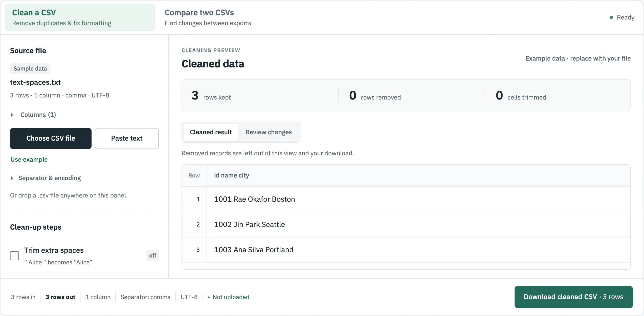Viewport: 644px width, 316px height.
Task: Click the Row column header
Action: 194,176
